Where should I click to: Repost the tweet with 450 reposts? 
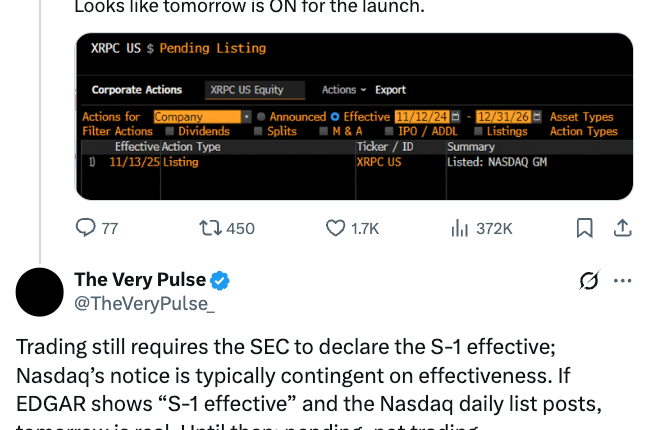(x=211, y=228)
